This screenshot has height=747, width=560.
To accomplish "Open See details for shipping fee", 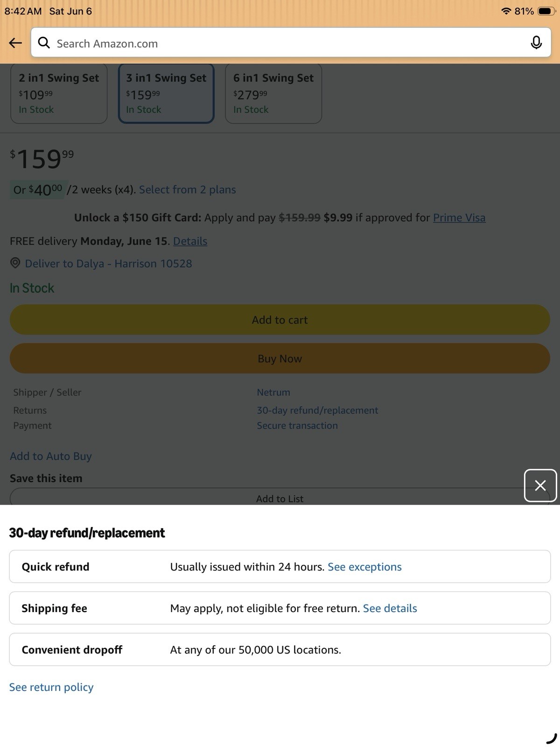I will point(390,608).
